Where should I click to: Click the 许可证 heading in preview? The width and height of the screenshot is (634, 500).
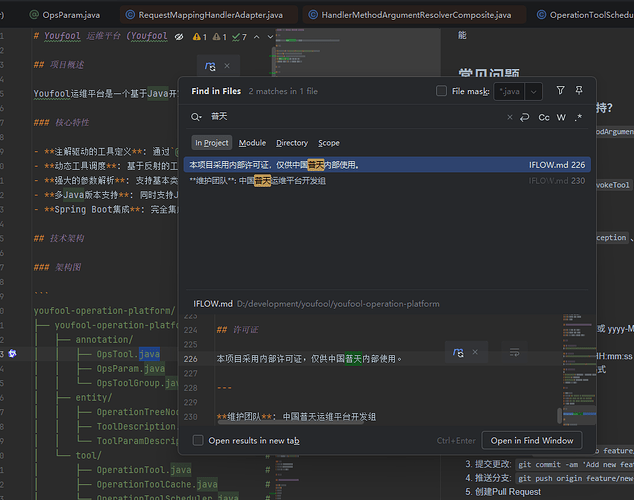[238, 330]
